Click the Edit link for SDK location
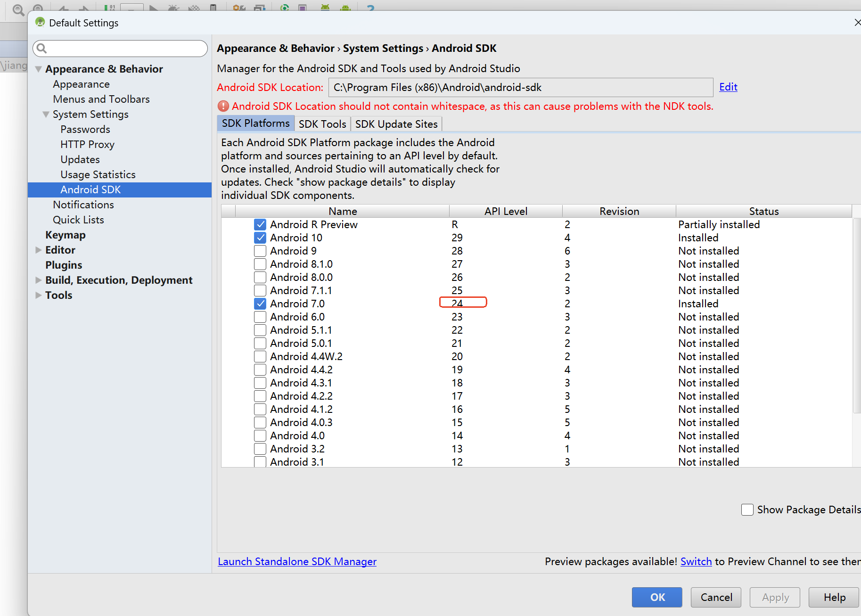This screenshot has width=861, height=616. click(728, 87)
